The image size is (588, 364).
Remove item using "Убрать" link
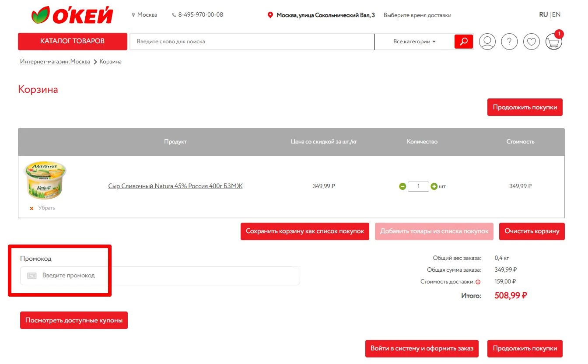(x=46, y=208)
